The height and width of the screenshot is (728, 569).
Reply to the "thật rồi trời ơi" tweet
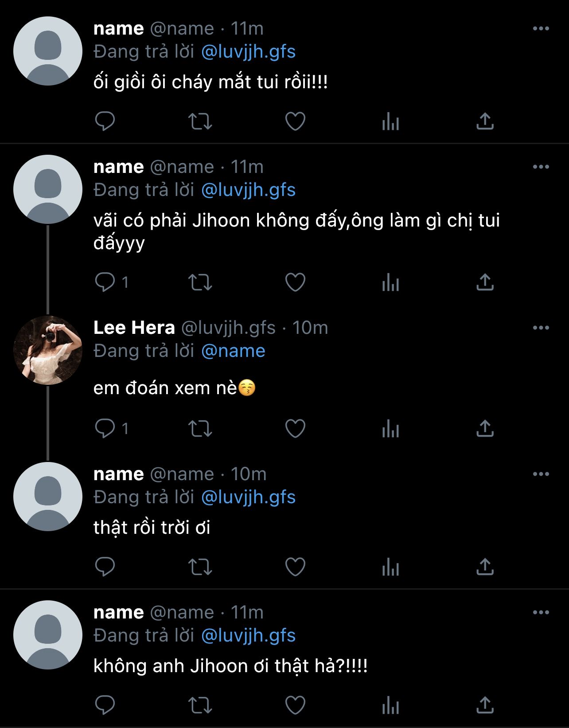105,567
